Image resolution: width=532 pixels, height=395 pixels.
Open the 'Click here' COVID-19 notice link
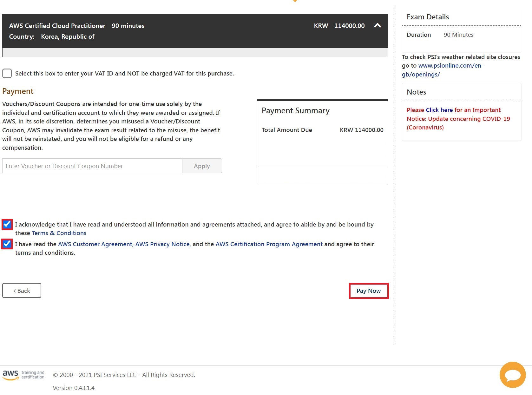pos(439,110)
